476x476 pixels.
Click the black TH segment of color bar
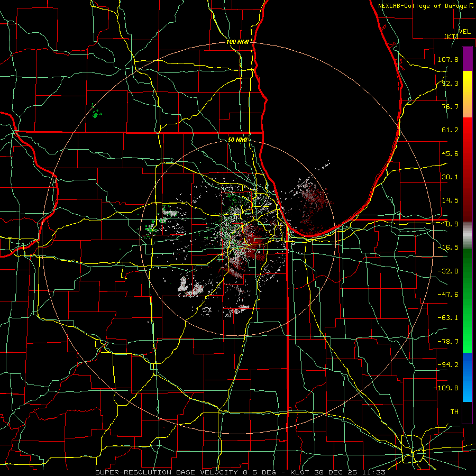(x=467, y=412)
